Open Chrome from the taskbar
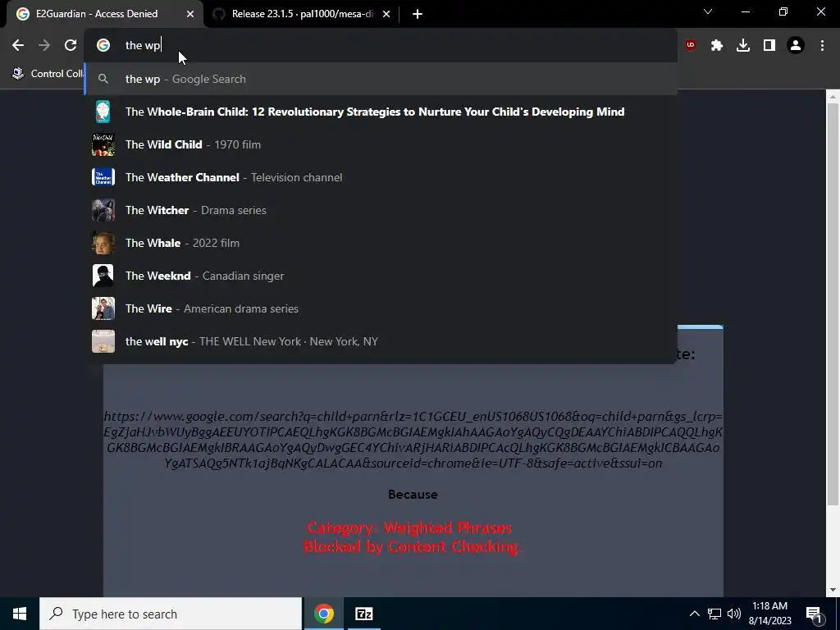The height and width of the screenshot is (630, 840). 323,614
